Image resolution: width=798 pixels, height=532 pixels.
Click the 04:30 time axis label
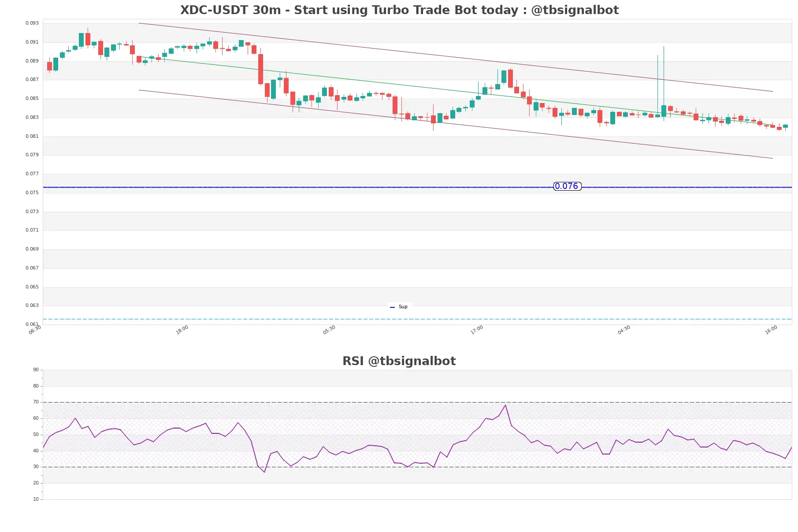tap(624, 330)
